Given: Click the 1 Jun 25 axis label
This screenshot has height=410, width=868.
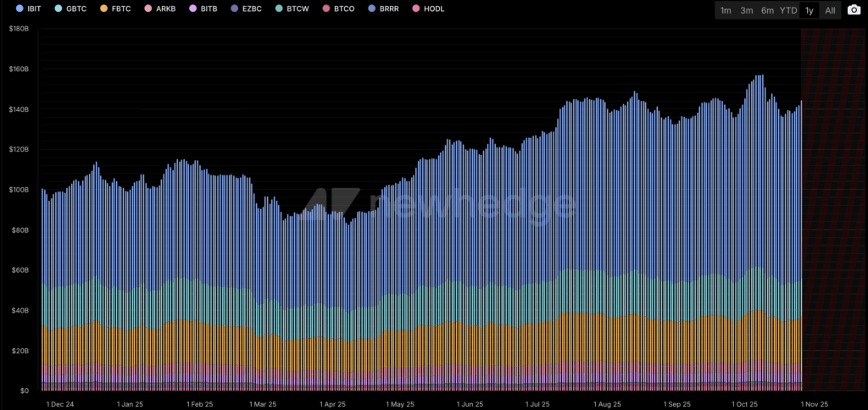Looking at the screenshot, I should click(x=470, y=404).
